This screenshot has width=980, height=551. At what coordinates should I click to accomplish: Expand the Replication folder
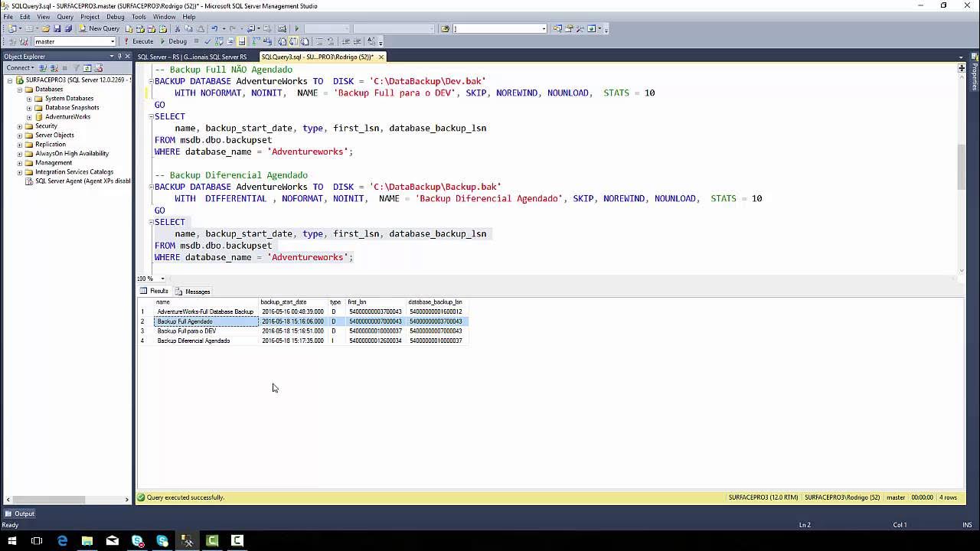tap(20, 145)
